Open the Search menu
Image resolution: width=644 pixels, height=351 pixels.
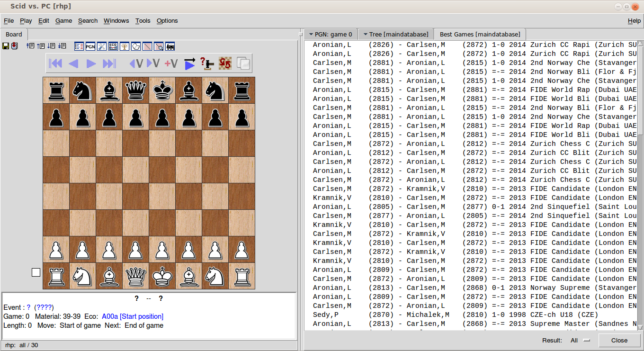(x=88, y=20)
